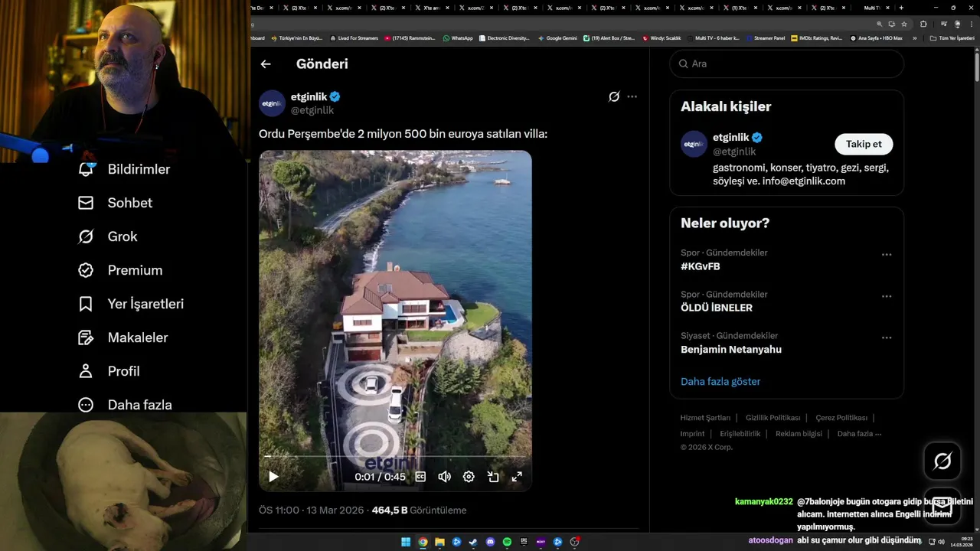The image size is (980, 551).
Task: Toggle video closed captions (CC)
Action: coord(420,477)
